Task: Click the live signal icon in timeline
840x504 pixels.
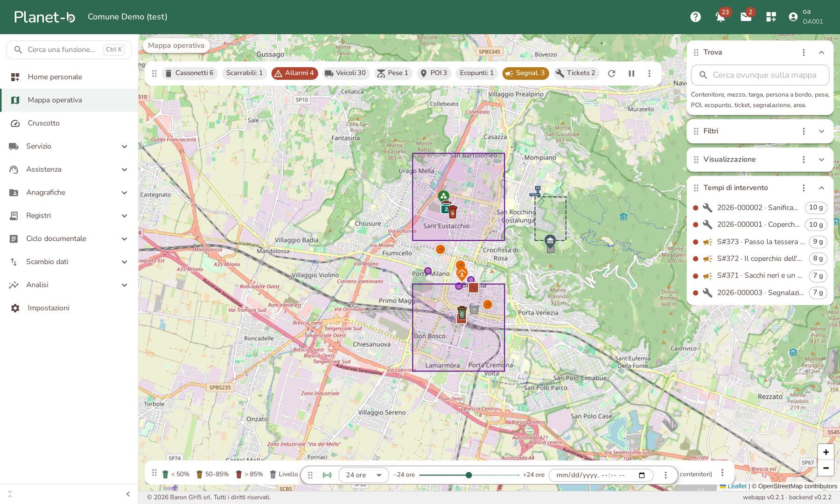Action: point(327,475)
